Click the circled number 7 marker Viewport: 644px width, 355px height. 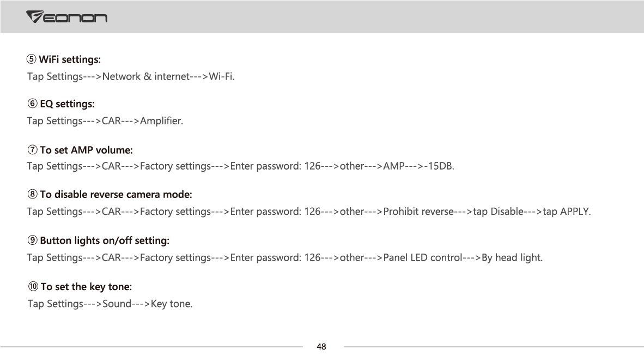[32, 150]
